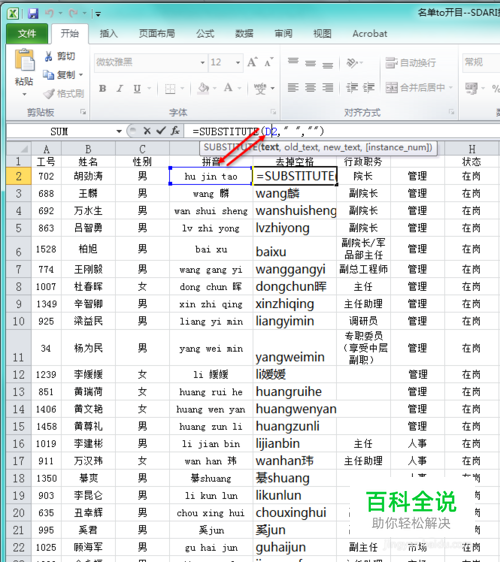This screenshot has width=500, height=562.
Task: Click the 格式刷 format painter
Action: (63, 94)
